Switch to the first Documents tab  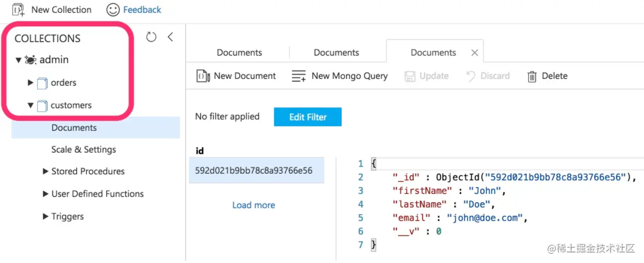(x=239, y=53)
